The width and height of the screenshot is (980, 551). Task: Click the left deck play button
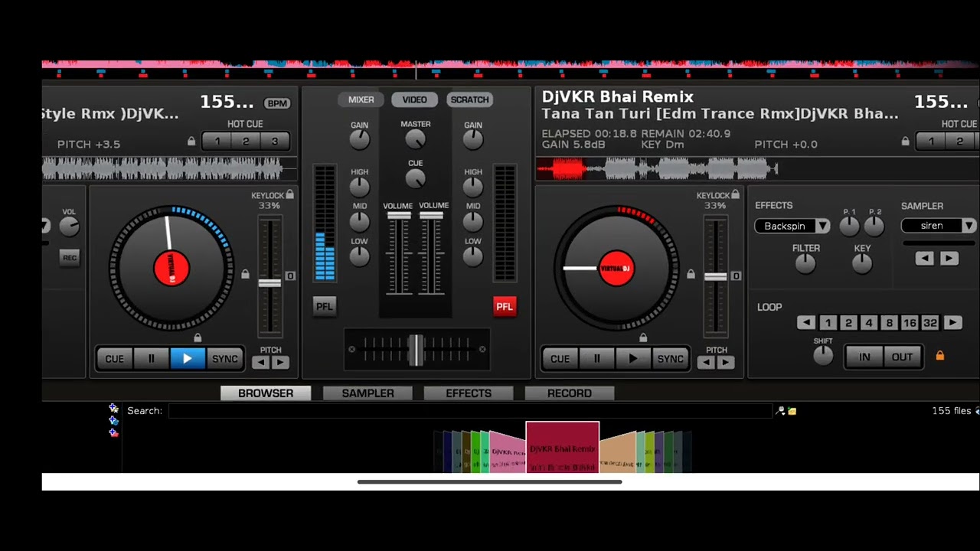click(187, 359)
